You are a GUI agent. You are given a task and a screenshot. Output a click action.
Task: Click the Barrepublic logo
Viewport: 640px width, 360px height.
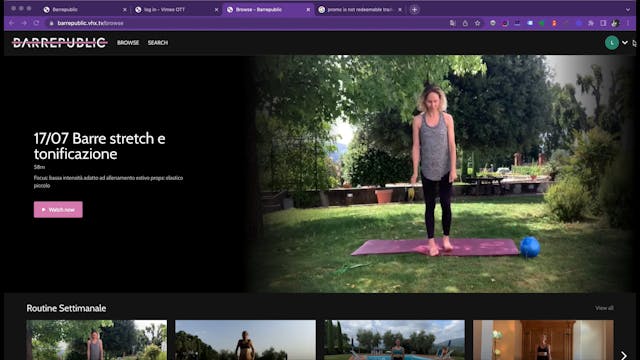tap(60, 42)
